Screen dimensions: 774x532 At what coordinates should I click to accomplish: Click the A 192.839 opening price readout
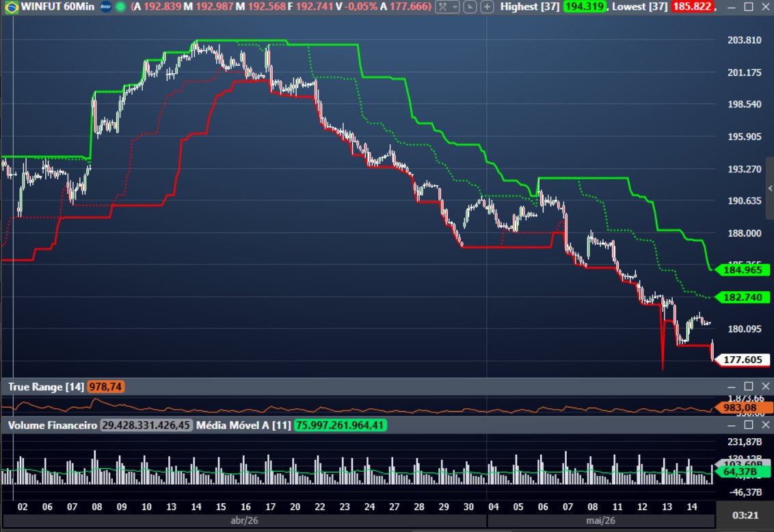point(157,7)
